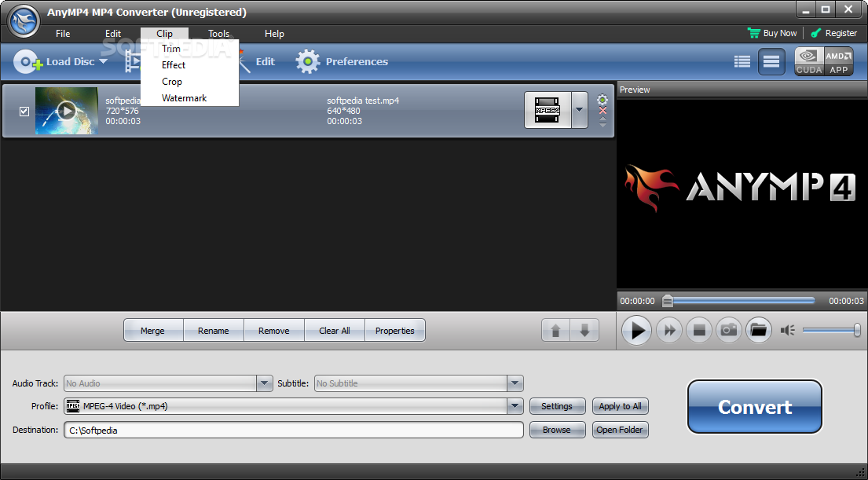Adjust the volume slider
The height and width of the screenshot is (480, 868).
[831, 331]
